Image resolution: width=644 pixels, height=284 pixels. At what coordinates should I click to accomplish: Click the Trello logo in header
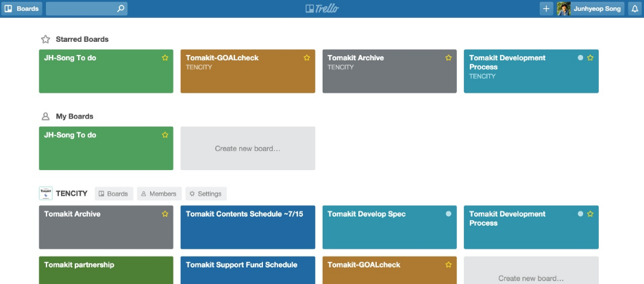(322, 9)
